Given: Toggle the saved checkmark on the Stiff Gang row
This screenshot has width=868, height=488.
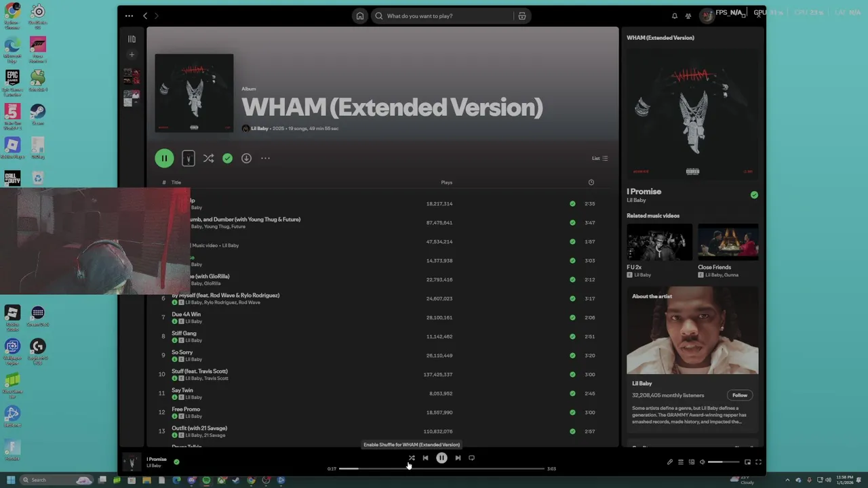Looking at the screenshot, I should click(572, 336).
